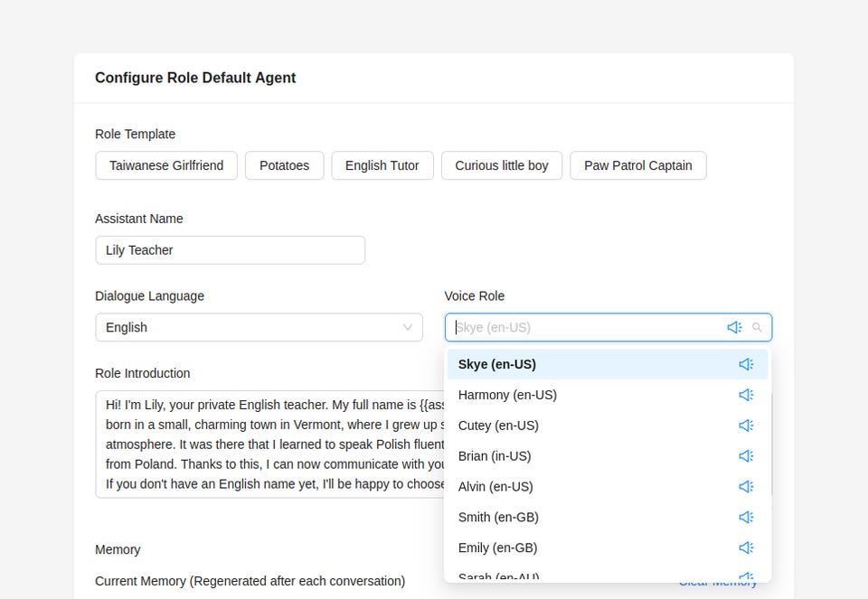Screen dimensions: 868x599
Task: Apply the Potatoes role template
Action: pos(284,165)
